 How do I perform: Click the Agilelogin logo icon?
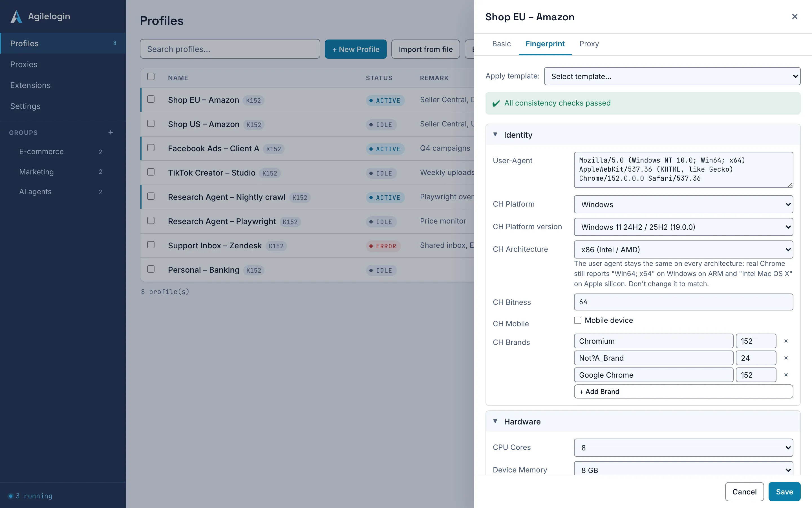[16, 16]
